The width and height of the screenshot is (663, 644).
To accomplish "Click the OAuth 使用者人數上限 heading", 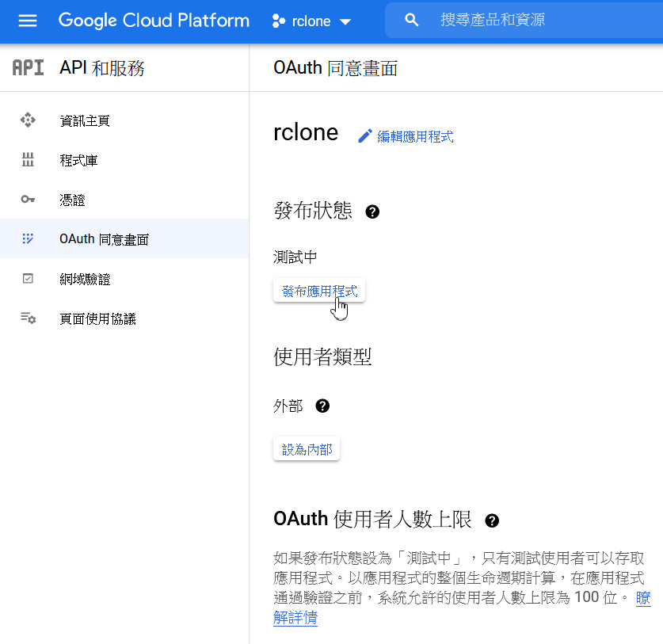I will click(x=372, y=519).
